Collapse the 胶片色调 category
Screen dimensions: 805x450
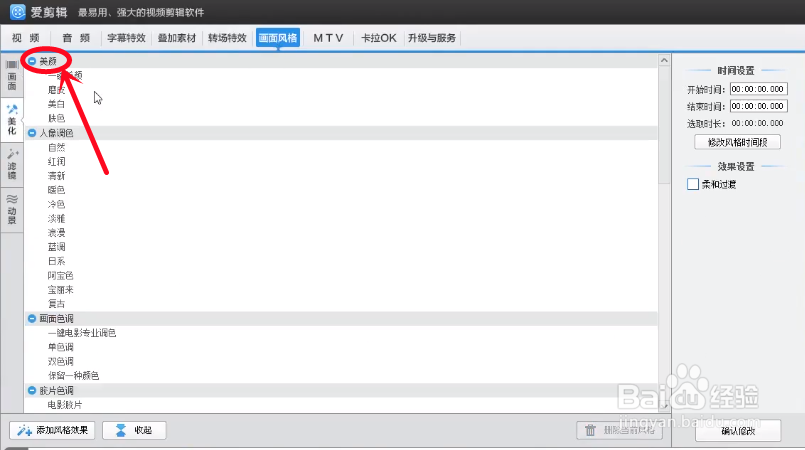coord(32,390)
